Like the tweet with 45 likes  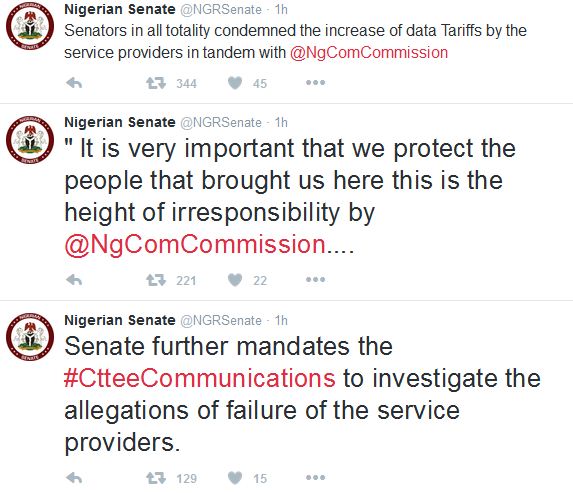coord(235,83)
